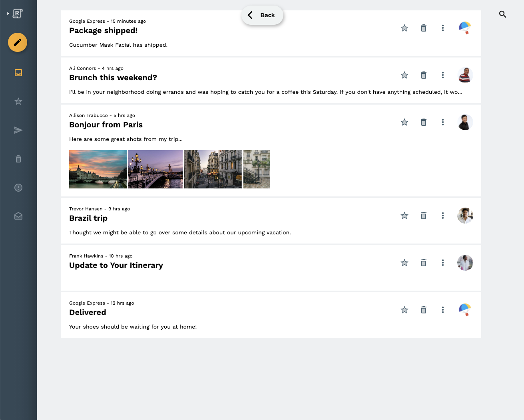Star the Package shipped email
This screenshot has width=524, height=420.
pos(404,28)
